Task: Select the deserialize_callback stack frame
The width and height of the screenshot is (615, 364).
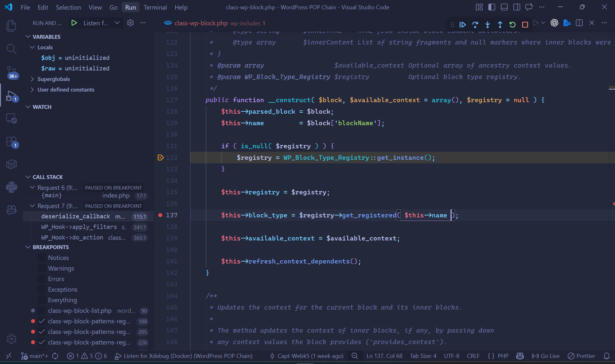Action: pyautogui.click(x=88, y=216)
